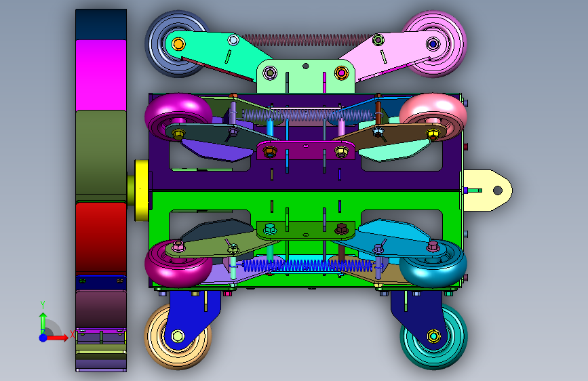Image resolution: width=588 pixels, height=381 pixels.
Task: Pick the bright blue coil spring at the bottom
Action: (307, 266)
